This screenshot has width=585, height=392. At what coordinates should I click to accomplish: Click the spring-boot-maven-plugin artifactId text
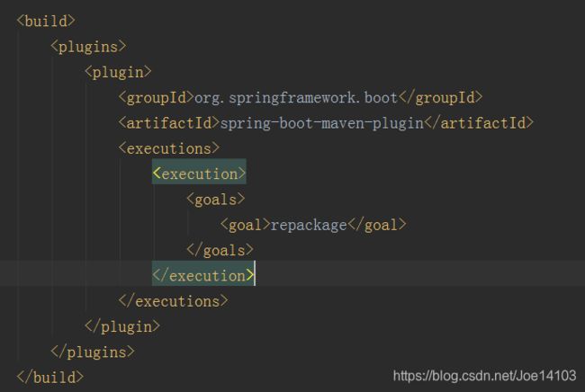coord(322,123)
